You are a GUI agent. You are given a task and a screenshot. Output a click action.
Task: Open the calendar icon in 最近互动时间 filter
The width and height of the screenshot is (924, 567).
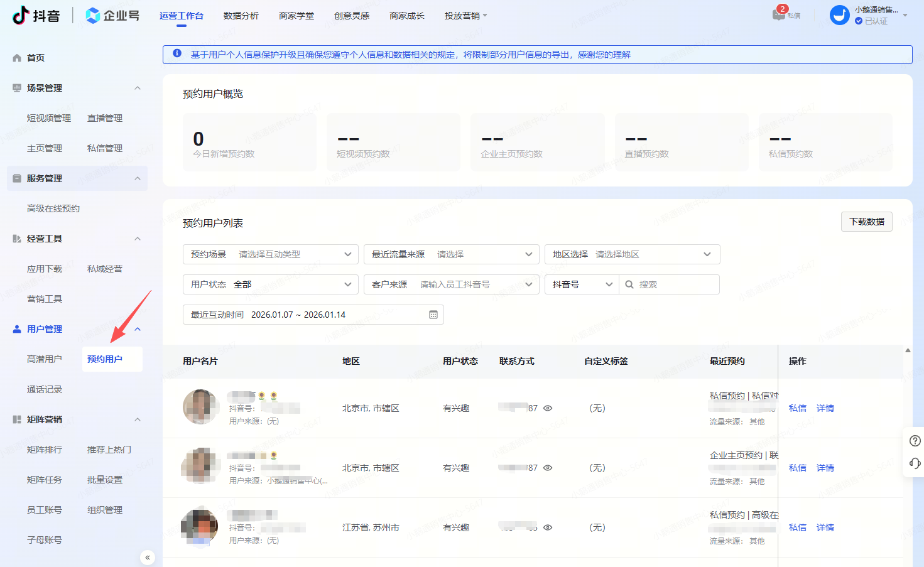coord(433,315)
